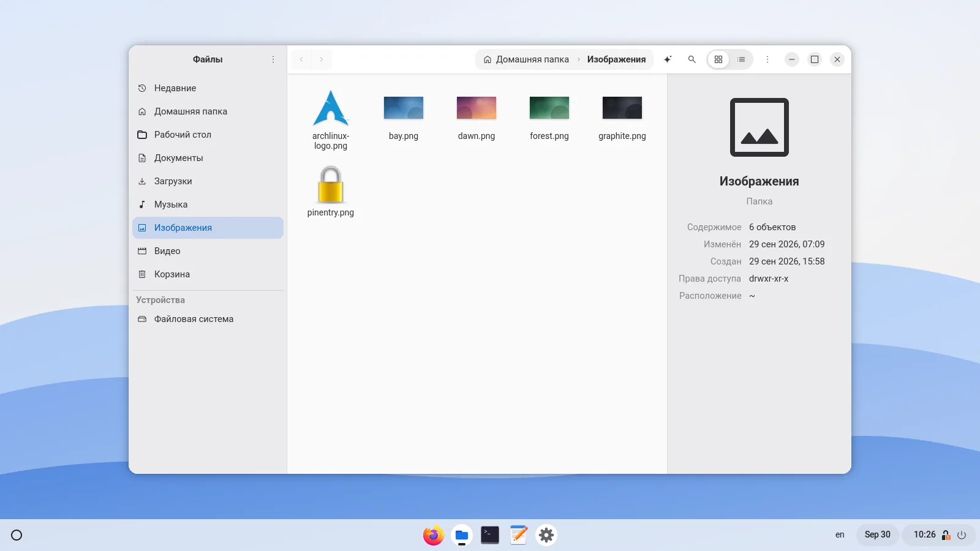The height and width of the screenshot is (551, 980).
Task: Select bay.png thumbnail
Action: (404, 108)
